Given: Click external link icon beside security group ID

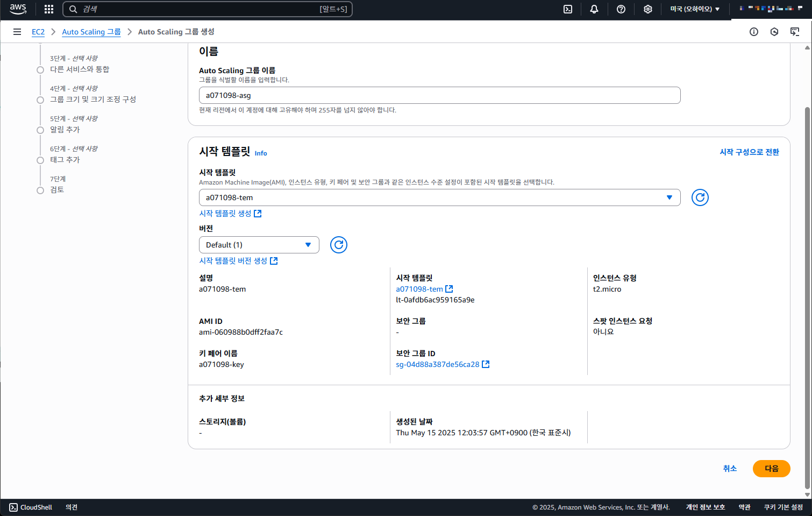Looking at the screenshot, I should (x=486, y=364).
